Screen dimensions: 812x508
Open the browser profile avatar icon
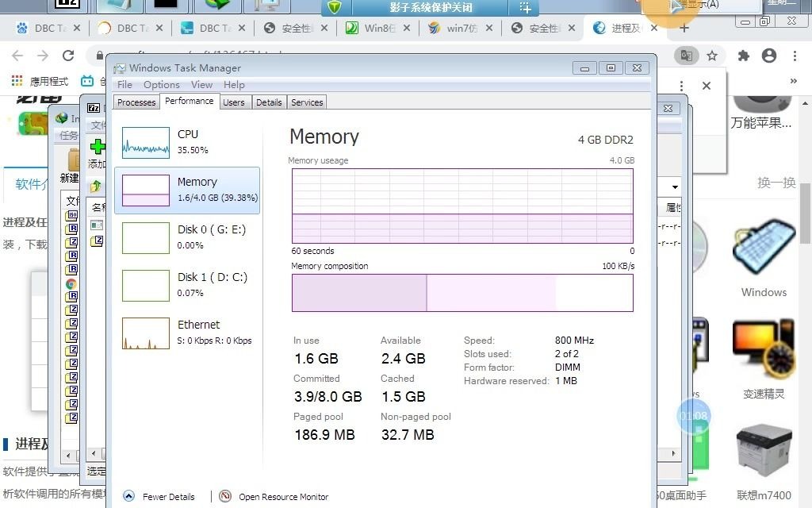pyautogui.click(x=768, y=56)
